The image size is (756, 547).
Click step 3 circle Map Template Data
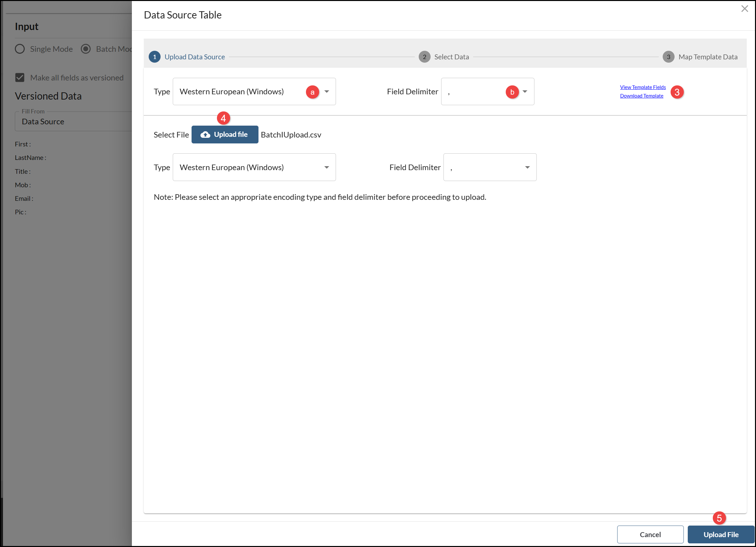coord(668,57)
